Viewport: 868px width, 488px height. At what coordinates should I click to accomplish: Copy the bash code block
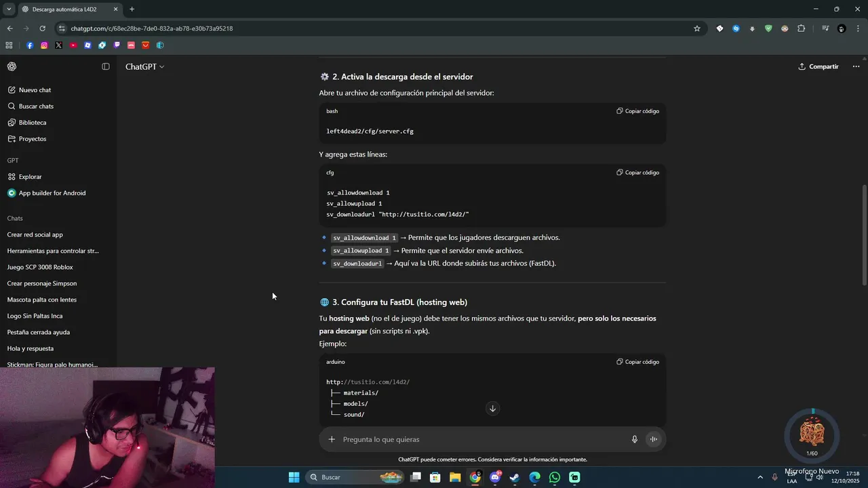point(637,111)
